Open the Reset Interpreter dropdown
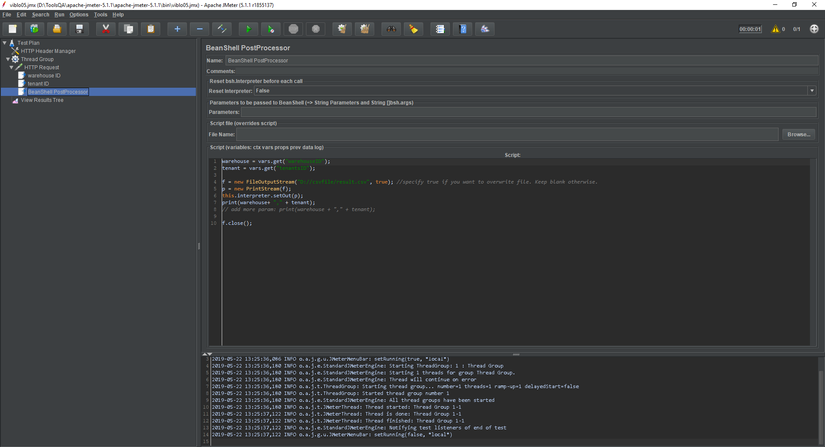 [x=811, y=91]
